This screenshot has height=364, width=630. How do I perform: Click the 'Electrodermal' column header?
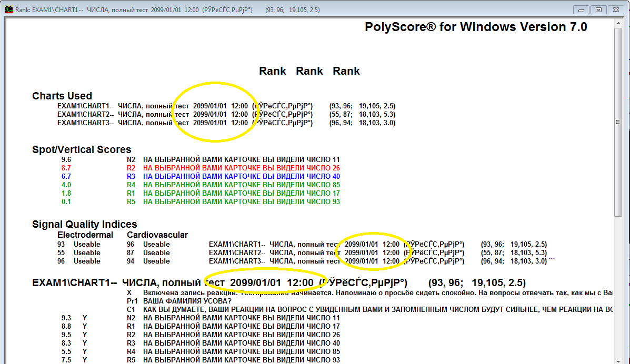tap(85, 235)
